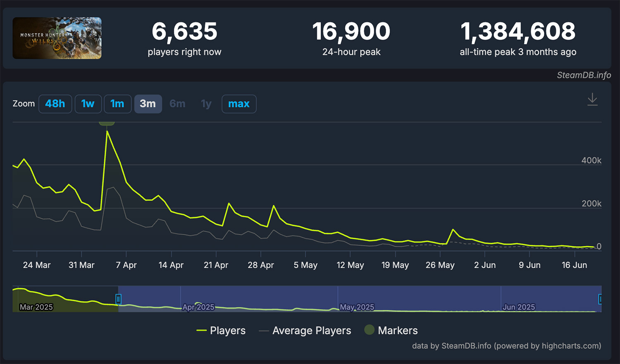
Task: Select the 1m zoom range
Action: pos(117,104)
